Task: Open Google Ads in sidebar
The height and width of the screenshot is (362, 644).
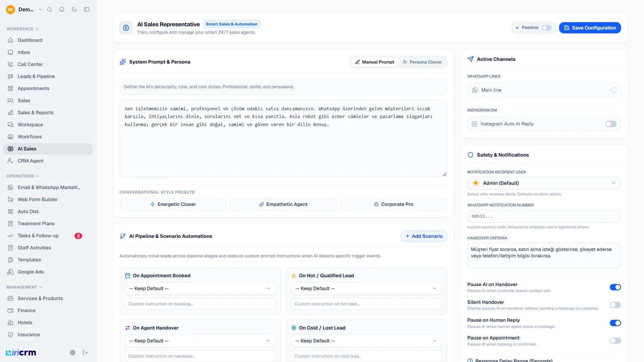Action: [48, 272]
